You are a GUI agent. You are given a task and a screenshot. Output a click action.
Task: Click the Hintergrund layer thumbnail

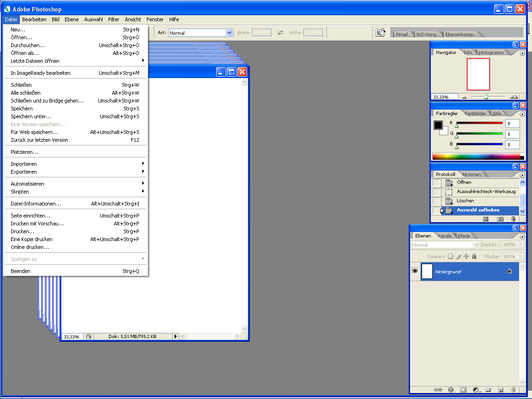[427, 271]
